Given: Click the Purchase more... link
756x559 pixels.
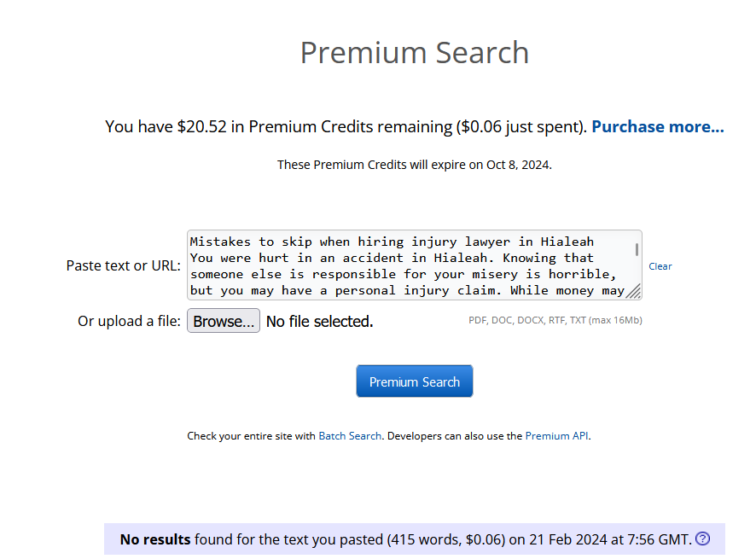Looking at the screenshot, I should (x=658, y=126).
